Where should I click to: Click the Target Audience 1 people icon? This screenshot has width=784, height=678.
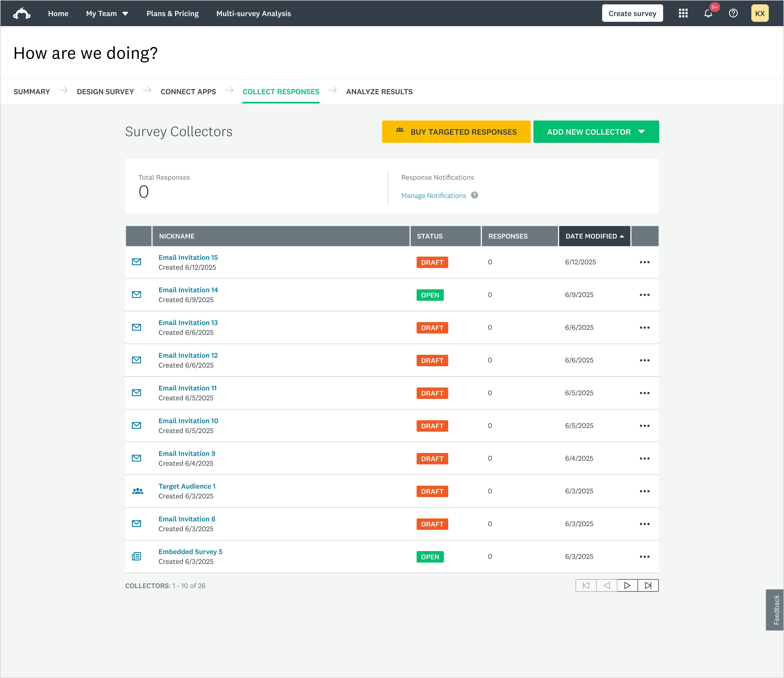click(x=137, y=491)
